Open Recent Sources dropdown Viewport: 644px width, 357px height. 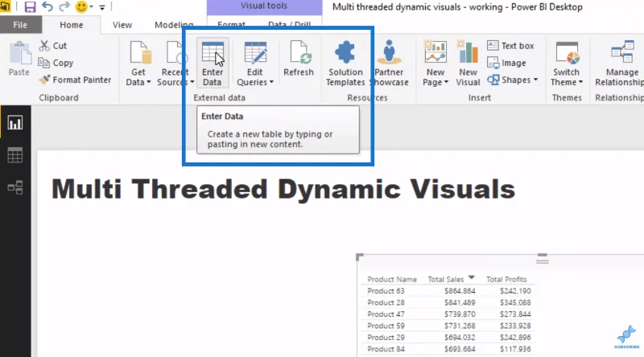[175, 77]
